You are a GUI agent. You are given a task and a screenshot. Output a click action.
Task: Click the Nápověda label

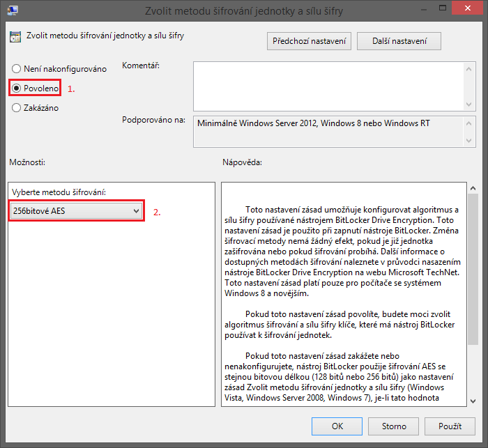click(242, 162)
